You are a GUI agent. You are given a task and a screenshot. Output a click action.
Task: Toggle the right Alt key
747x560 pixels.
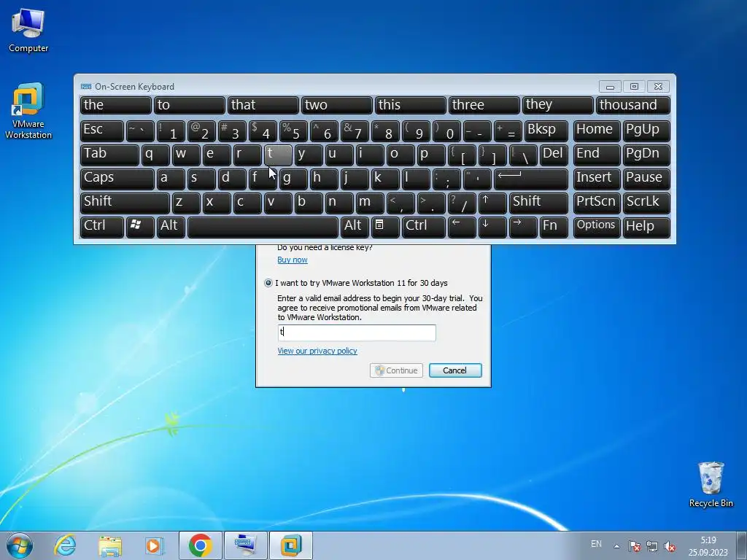[x=355, y=227]
